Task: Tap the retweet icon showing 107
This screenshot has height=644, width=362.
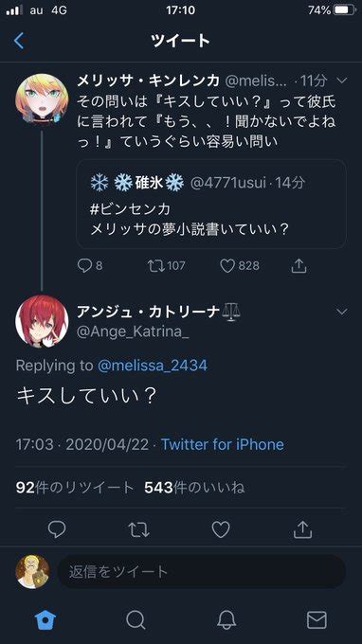Action: point(155,266)
